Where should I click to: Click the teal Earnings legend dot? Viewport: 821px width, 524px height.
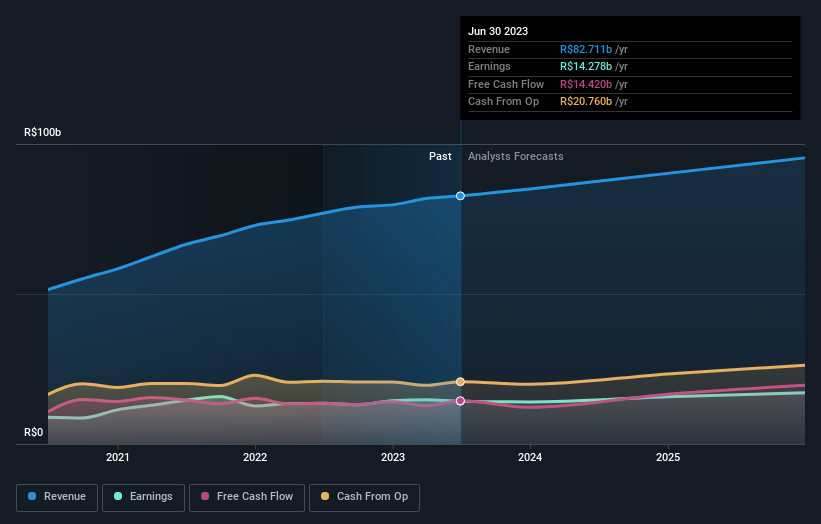[x=118, y=496]
